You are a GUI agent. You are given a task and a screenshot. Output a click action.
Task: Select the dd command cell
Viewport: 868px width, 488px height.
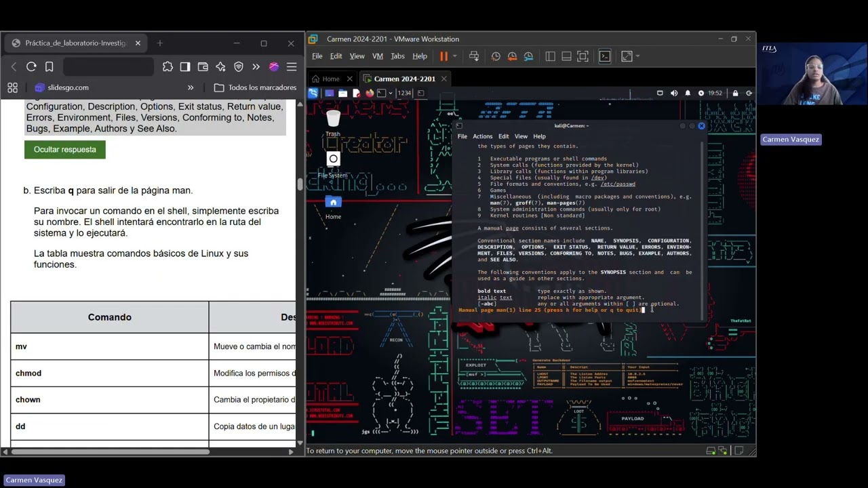pos(110,426)
